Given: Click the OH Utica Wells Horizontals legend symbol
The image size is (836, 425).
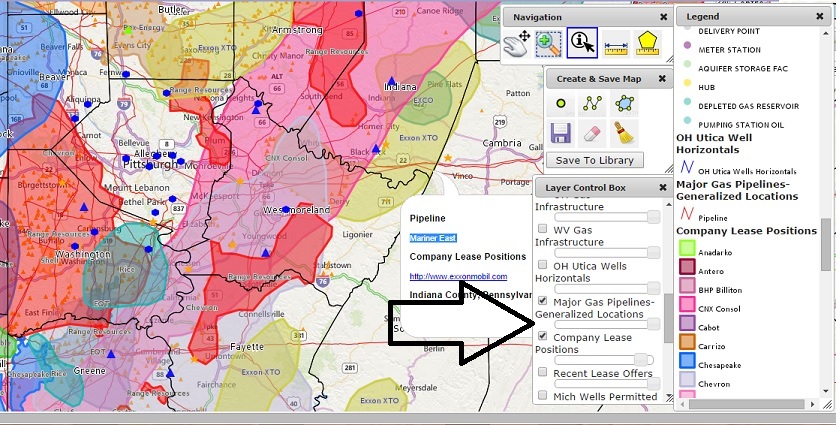Looking at the screenshot, I should click(687, 167).
